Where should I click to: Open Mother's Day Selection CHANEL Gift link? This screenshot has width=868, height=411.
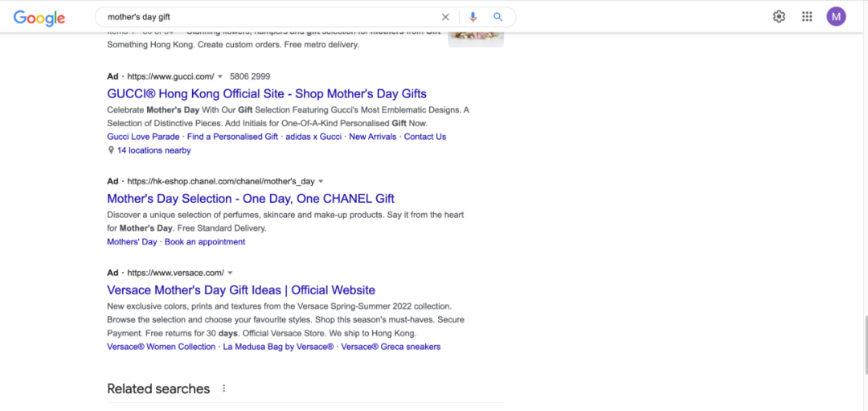click(x=251, y=199)
